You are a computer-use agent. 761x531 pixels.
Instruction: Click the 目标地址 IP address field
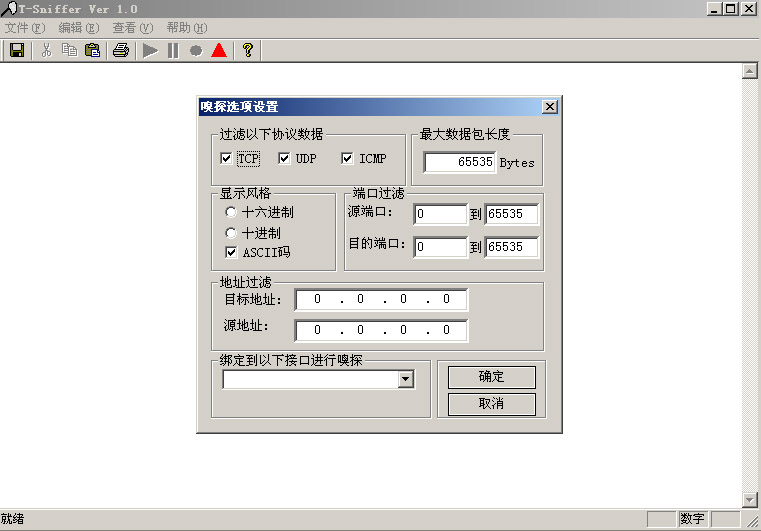(381, 299)
